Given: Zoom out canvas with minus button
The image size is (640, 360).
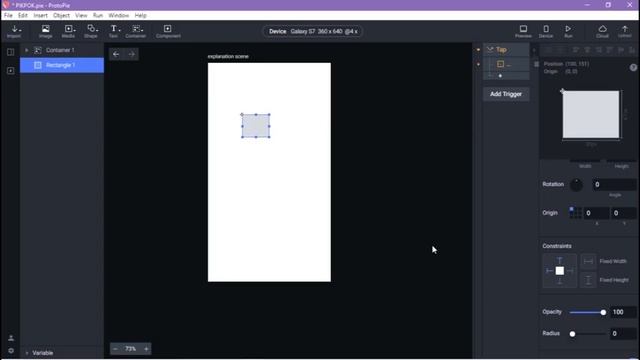Looking at the screenshot, I should [115, 349].
